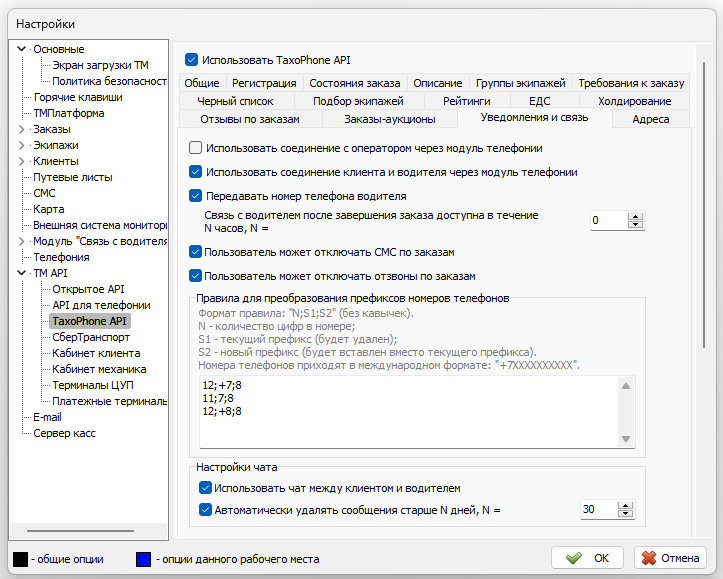Open the Отзывы по заказам tab
The width and height of the screenshot is (723, 579).
(x=250, y=119)
